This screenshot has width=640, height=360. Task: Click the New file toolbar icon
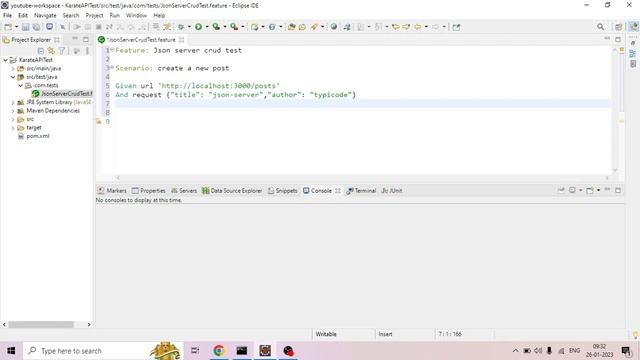(8, 27)
